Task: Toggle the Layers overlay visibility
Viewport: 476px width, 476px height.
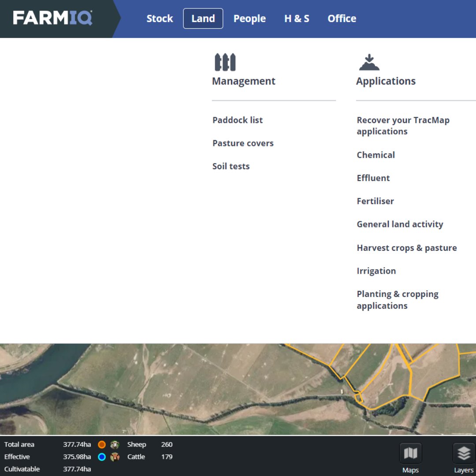Action: coord(463,453)
